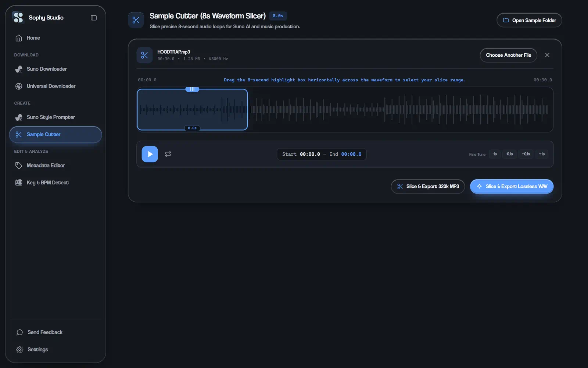
Task: Click the Key & BPM piano icon
Action: tap(19, 183)
